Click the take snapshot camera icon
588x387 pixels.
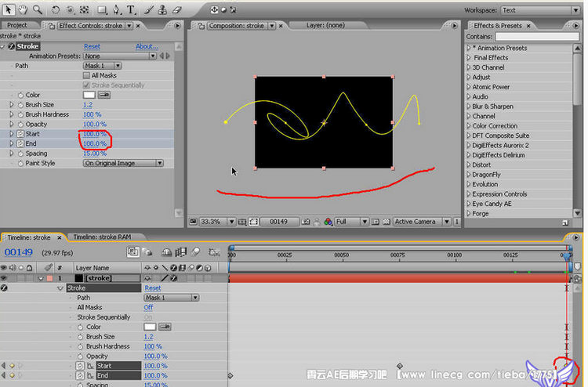(x=306, y=222)
